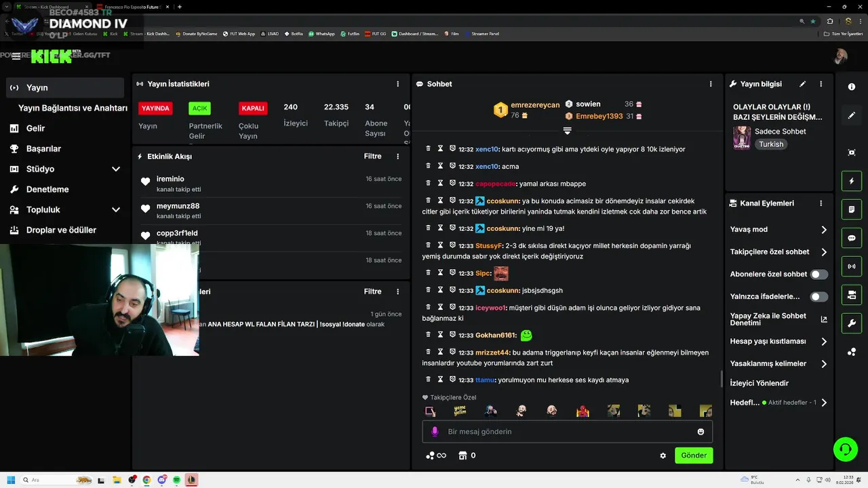Open the weather widget in taskbar

753,480
